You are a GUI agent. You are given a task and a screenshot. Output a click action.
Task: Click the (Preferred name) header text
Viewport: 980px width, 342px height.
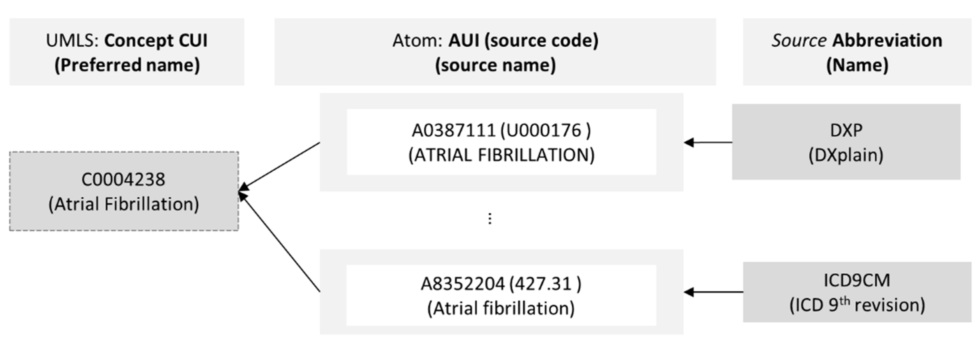[127, 65]
